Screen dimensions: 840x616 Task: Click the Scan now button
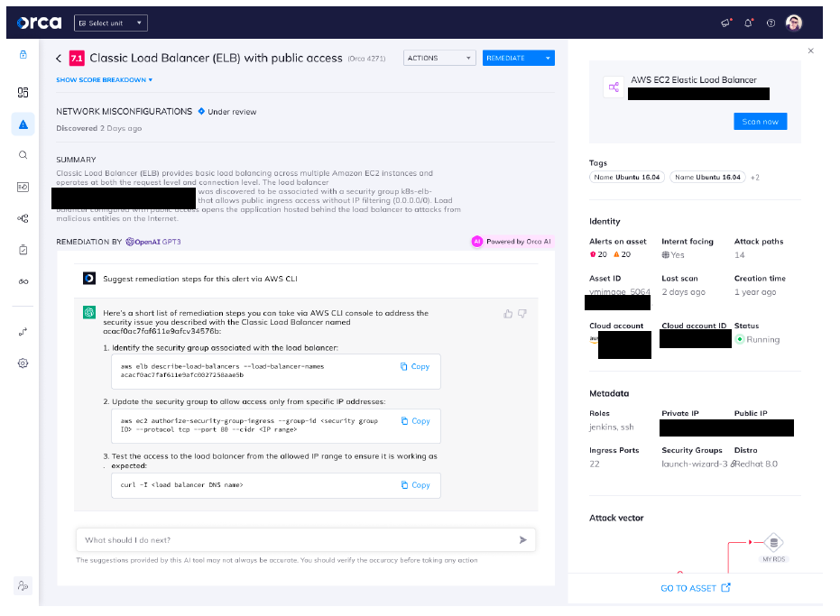pos(761,122)
